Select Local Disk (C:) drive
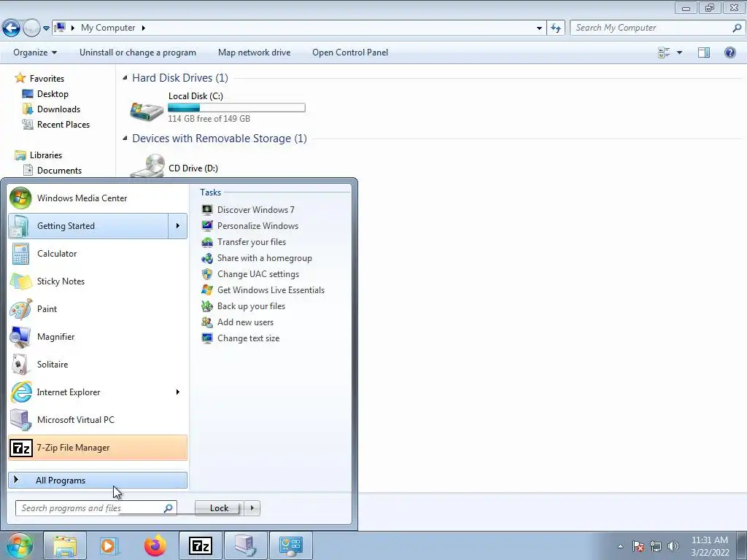Screen dimensions: 747x560 217,107
